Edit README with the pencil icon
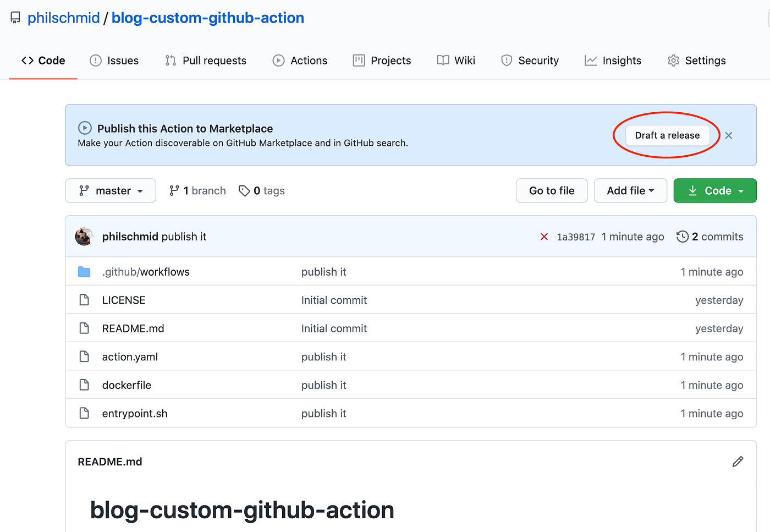 coord(738,462)
